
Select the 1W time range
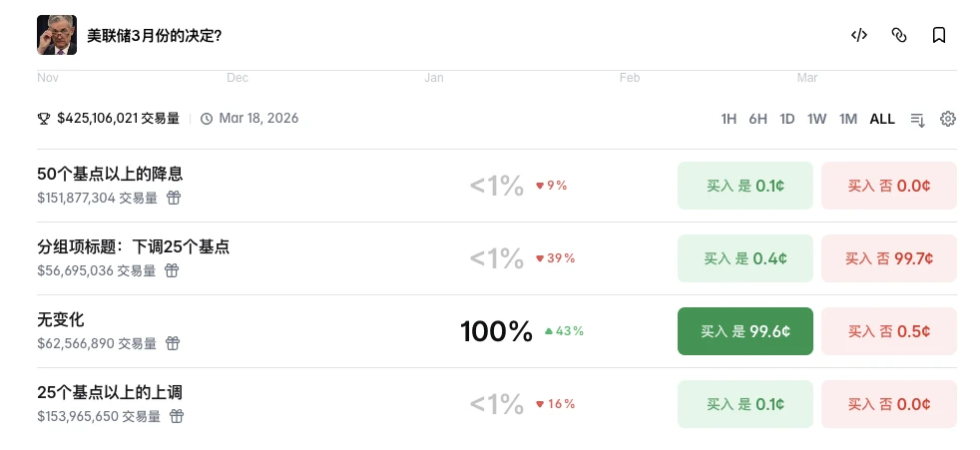click(817, 119)
